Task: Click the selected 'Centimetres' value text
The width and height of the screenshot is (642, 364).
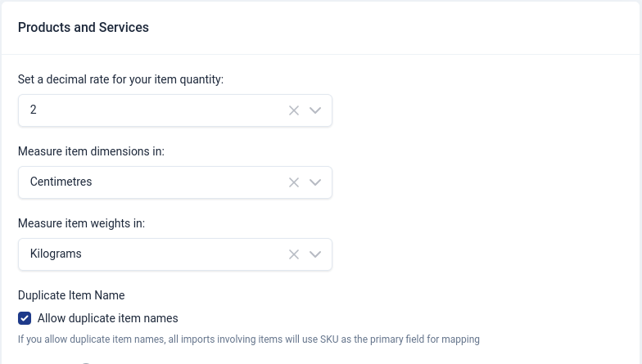Action: [x=61, y=182]
